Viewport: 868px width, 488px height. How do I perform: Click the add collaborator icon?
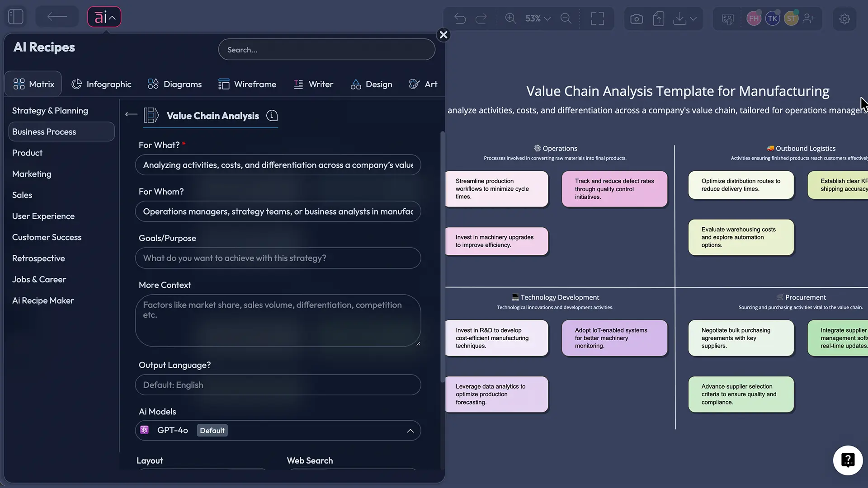pyautogui.click(x=809, y=19)
